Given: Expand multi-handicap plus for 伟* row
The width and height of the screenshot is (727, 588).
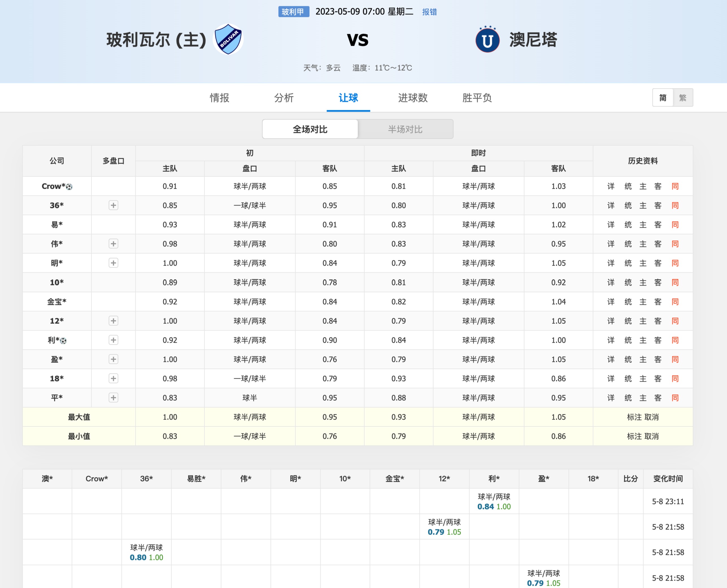Looking at the screenshot, I should click(114, 244).
